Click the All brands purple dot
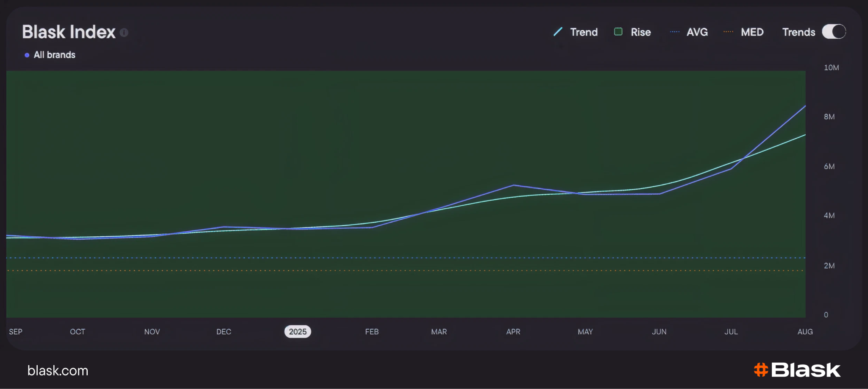 (27, 55)
